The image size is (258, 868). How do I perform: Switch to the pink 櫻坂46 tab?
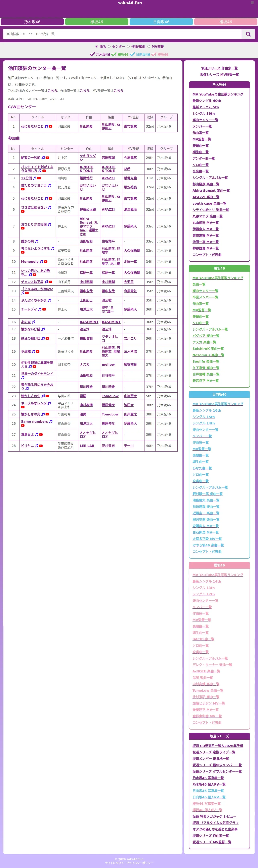click(x=226, y=22)
